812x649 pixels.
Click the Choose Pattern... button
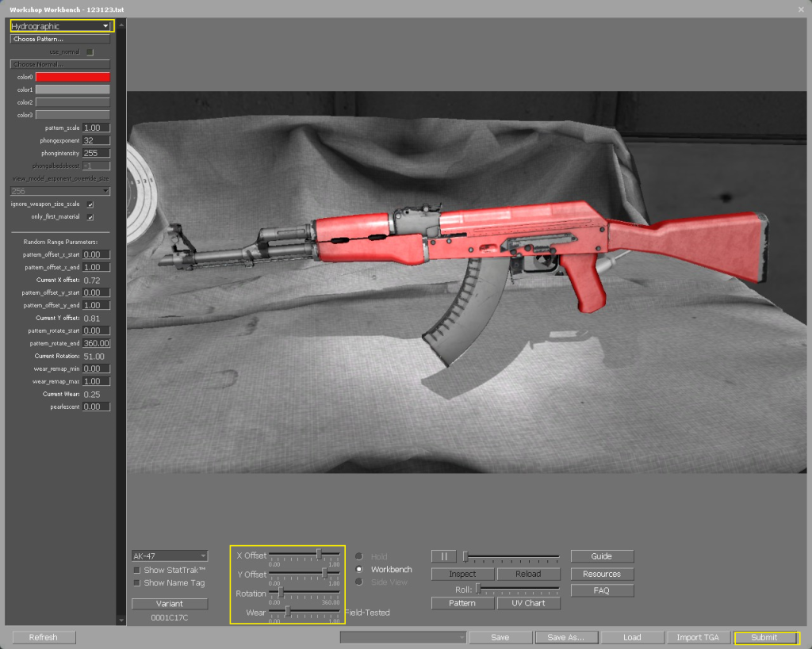(x=61, y=38)
